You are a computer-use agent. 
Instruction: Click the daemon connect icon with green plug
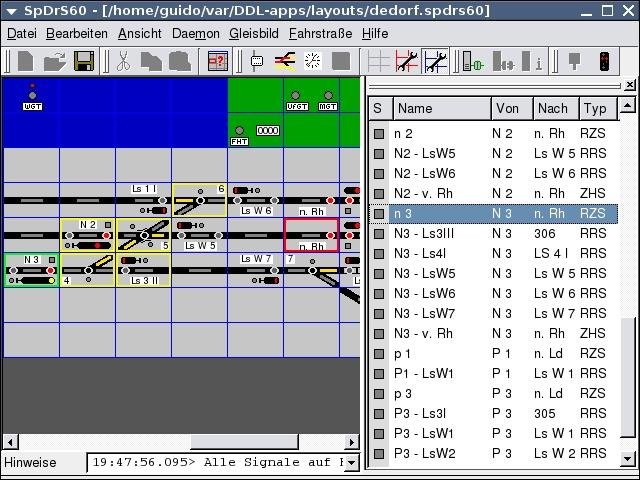click(x=473, y=62)
